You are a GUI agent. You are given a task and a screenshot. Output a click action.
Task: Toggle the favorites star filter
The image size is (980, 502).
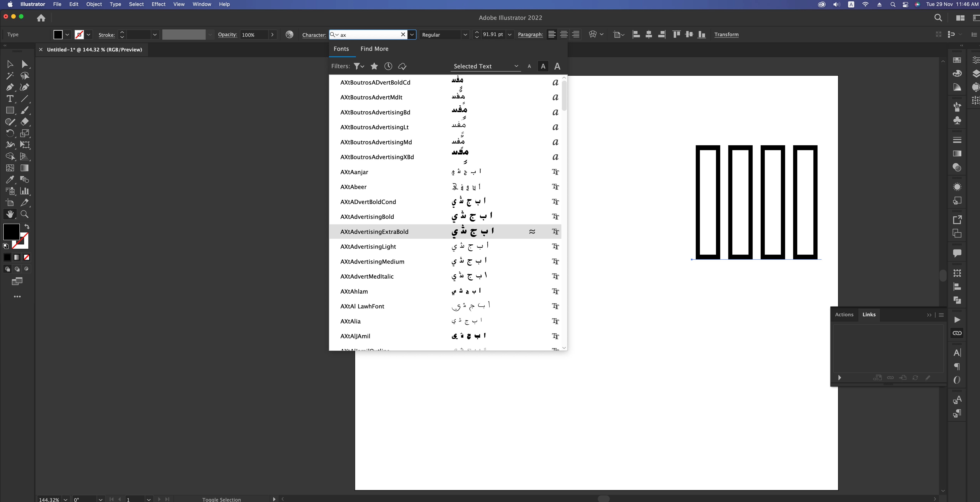374,66
